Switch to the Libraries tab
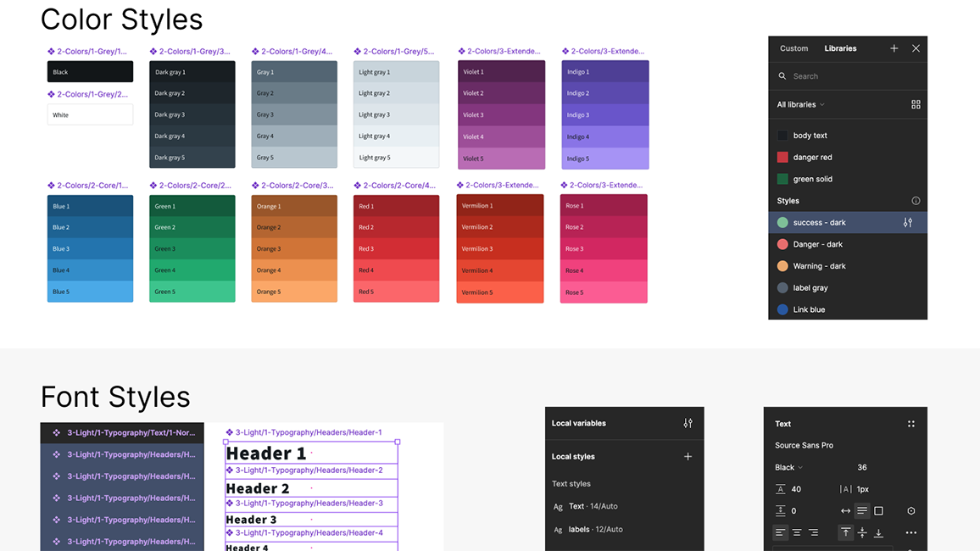Image resolution: width=980 pixels, height=551 pixels. (x=841, y=48)
